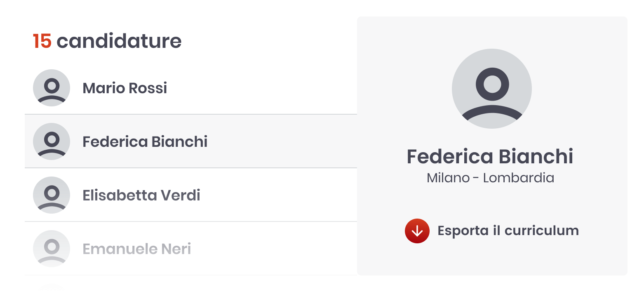This screenshot has height=292, width=644.
Task: Click Federica Bianchi's small list avatar
Action: click(52, 141)
